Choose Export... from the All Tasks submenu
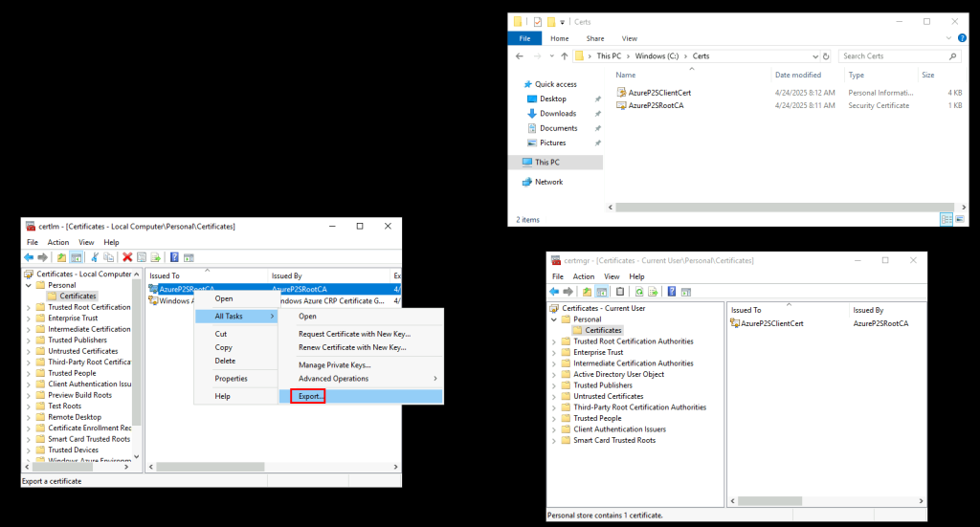The width and height of the screenshot is (980, 527). click(311, 396)
